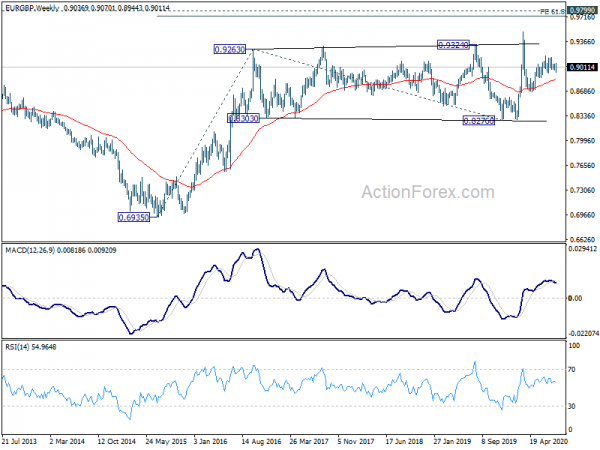Select the 14 Aug 2016 date marker
The image size is (600, 450).
(x=261, y=441)
